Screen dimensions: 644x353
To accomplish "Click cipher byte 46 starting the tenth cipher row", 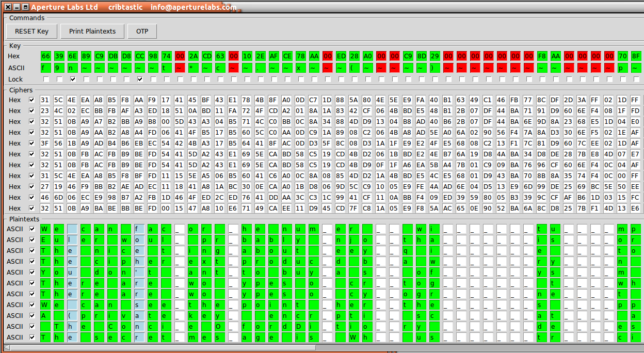I will (x=45, y=197).
